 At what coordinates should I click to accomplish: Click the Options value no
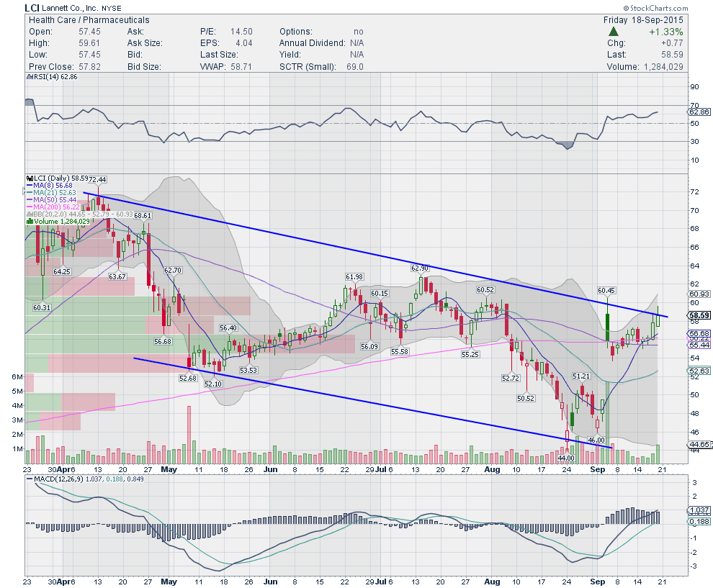[359, 32]
